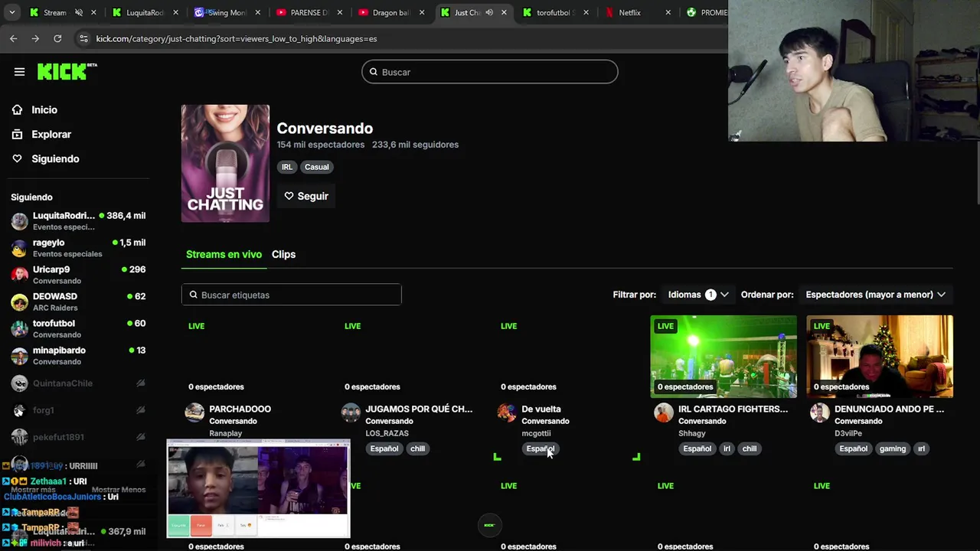Open stream title PARCHADOOO

[240, 409]
